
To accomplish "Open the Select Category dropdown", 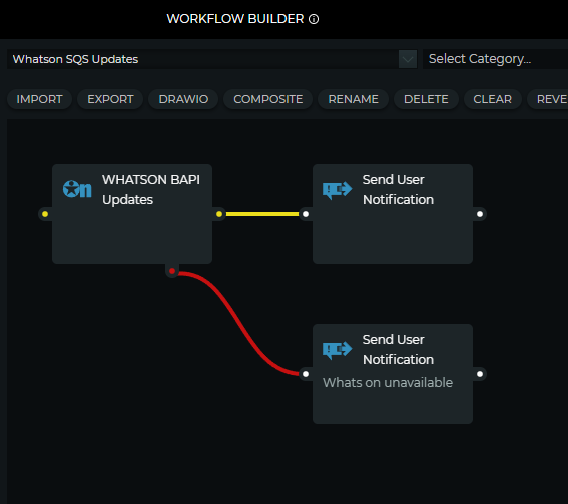I will (x=495, y=59).
